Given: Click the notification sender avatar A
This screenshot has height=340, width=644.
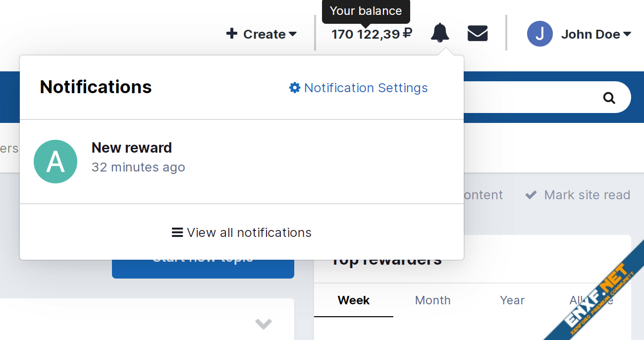Looking at the screenshot, I should coord(55,162).
